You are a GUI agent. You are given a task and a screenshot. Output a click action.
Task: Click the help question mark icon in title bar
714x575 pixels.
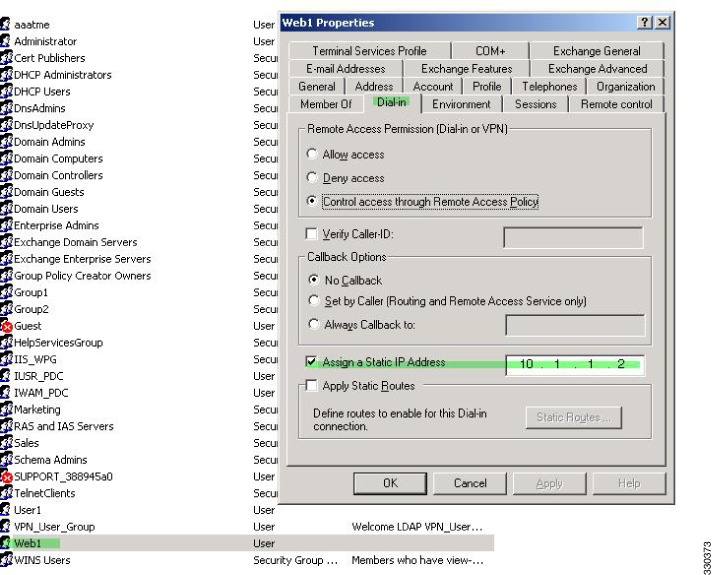[x=644, y=22]
